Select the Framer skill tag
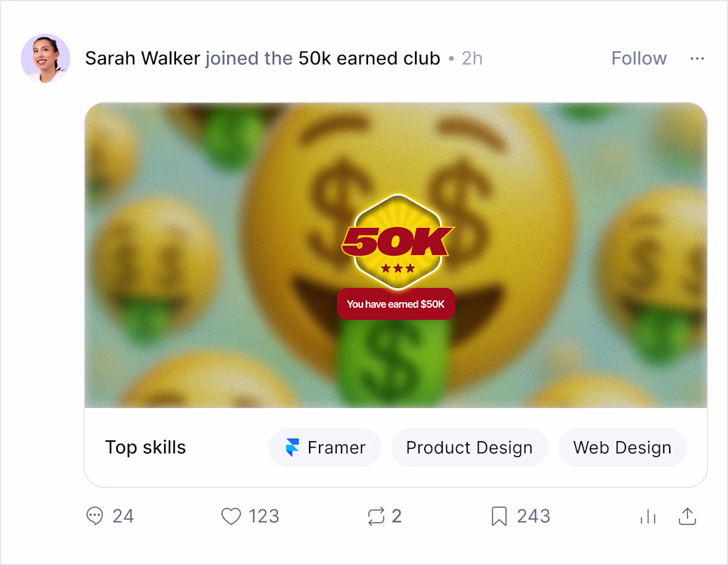The height and width of the screenshot is (565, 728). click(324, 448)
